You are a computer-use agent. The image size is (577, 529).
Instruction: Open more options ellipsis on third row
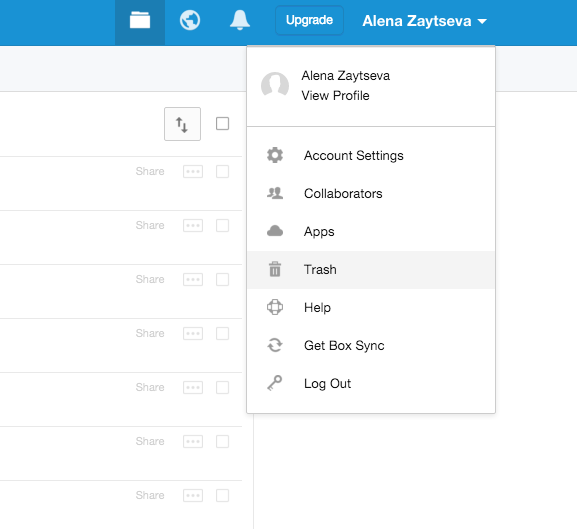click(193, 280)
